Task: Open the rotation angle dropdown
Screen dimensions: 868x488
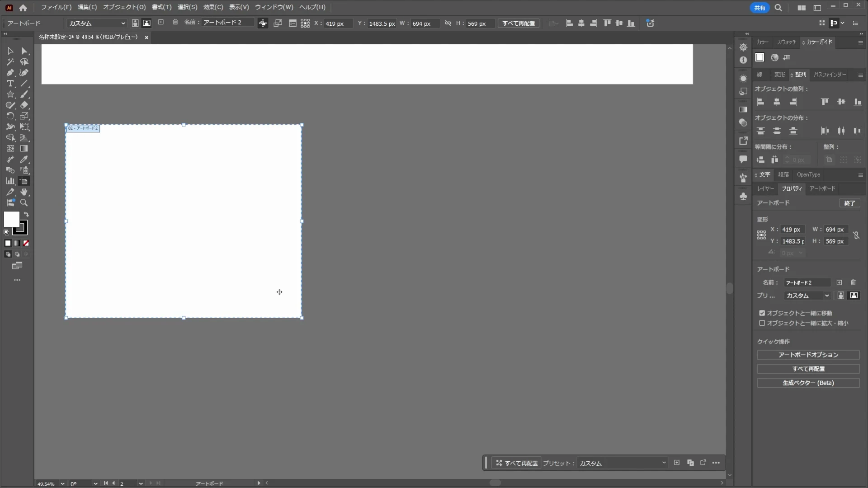Action: click(95, 483)
